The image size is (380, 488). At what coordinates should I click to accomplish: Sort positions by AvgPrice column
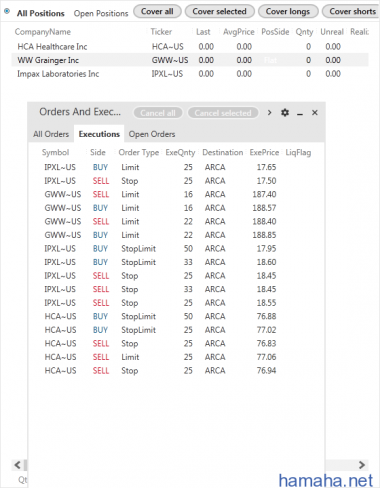pos(239,32)
